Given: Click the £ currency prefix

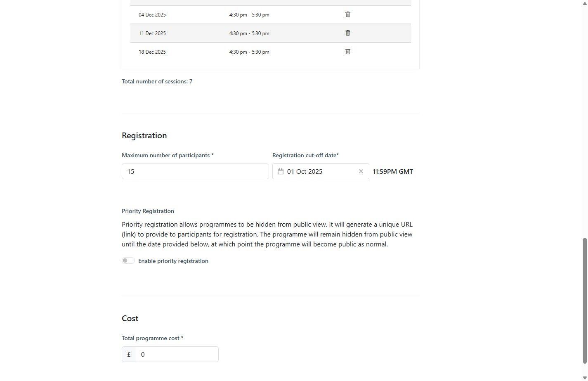Looking at the screenshot, I should 129,354.
